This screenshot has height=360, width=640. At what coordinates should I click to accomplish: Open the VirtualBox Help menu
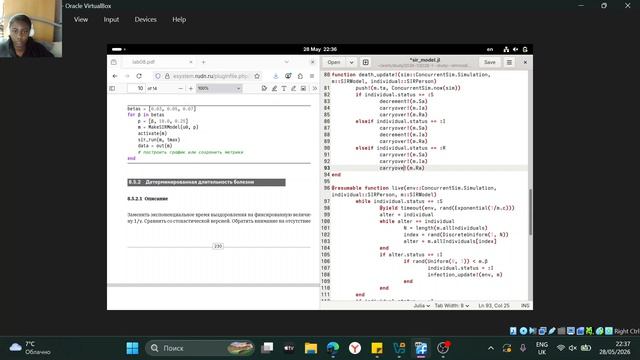[x=179, y=19]
